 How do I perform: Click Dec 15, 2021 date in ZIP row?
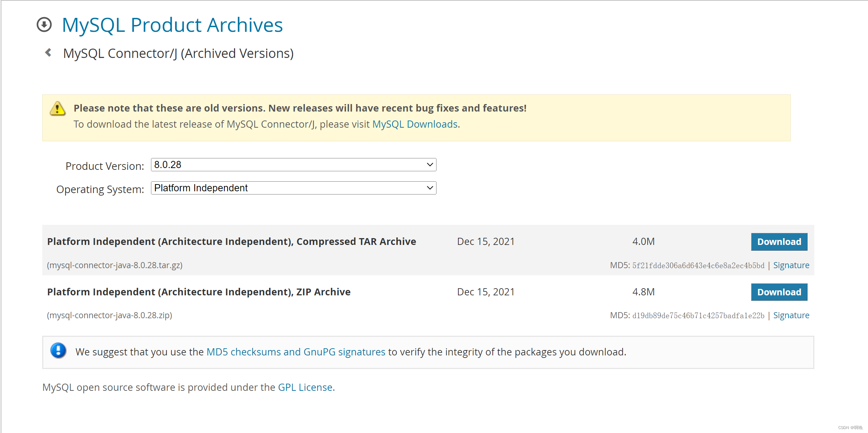click(486, 292)
